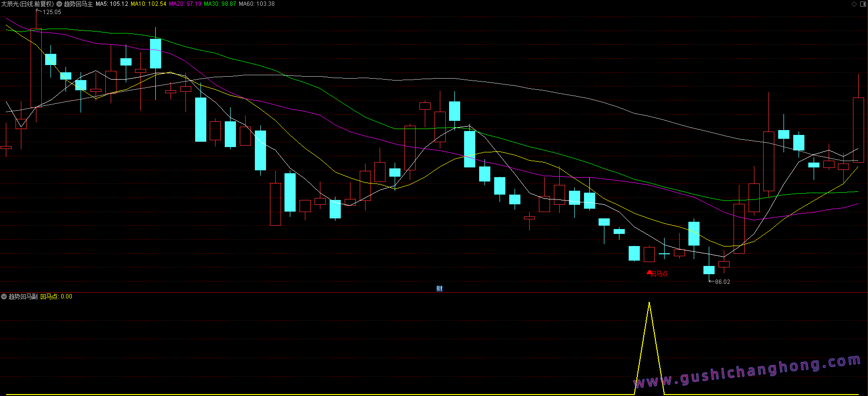Click the 太辰光 (日线.前复权) stock title
868x396 pixels.
pyautogui.click(x=27, y=4)
